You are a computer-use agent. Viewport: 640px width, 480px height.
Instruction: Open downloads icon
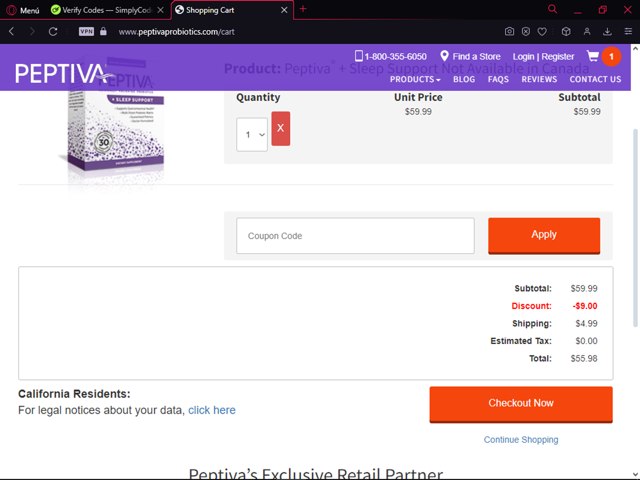[x=607, y=31]
